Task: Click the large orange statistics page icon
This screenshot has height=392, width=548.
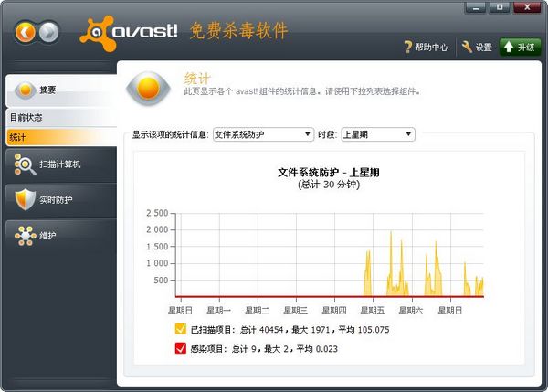Action: pyautogui.click(x=148, y=89)
